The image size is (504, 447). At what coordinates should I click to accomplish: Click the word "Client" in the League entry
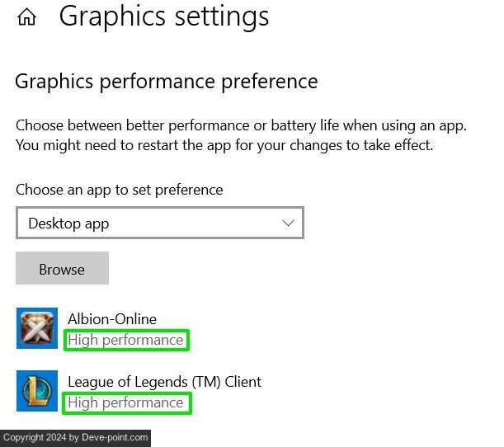click(x=241, y=382)
